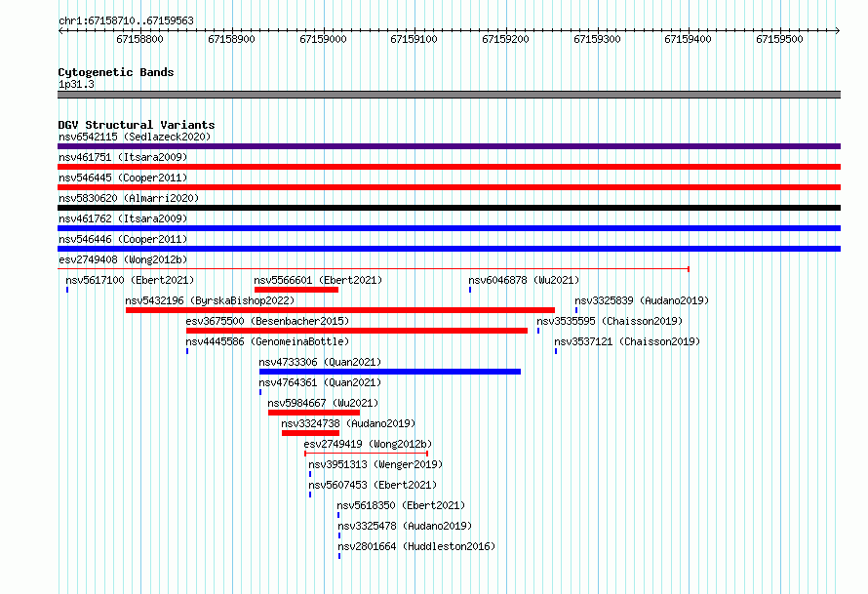The width and height of the screenshot is (868, 594).
Task: Select the purple nsv6542115 variant bar
Action: tap(449, 146)
